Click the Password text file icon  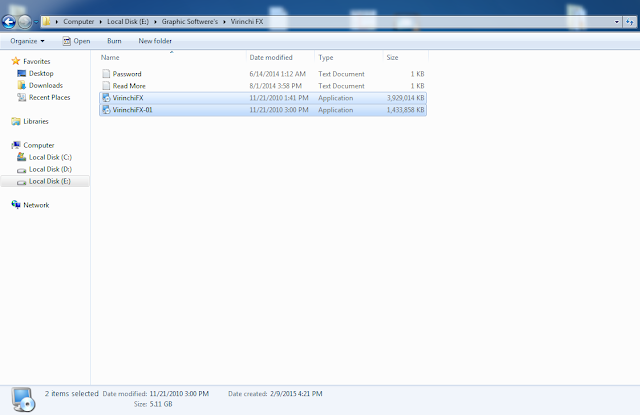106,74
